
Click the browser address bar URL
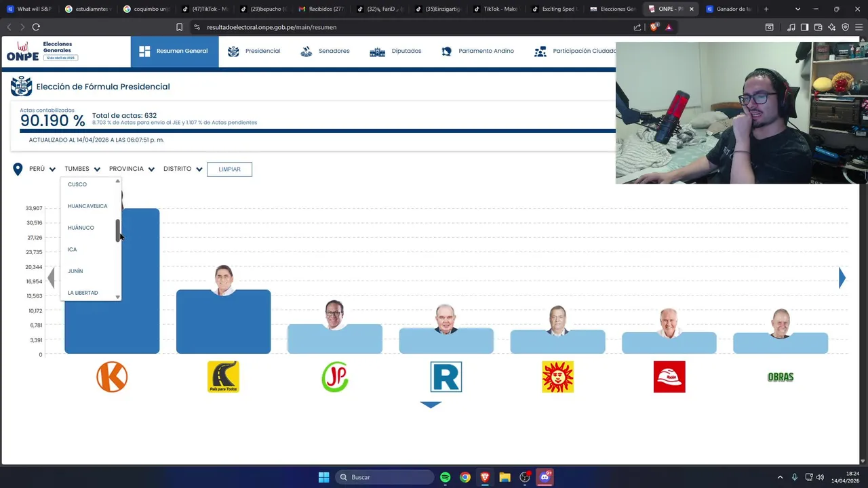pos(271,27)
